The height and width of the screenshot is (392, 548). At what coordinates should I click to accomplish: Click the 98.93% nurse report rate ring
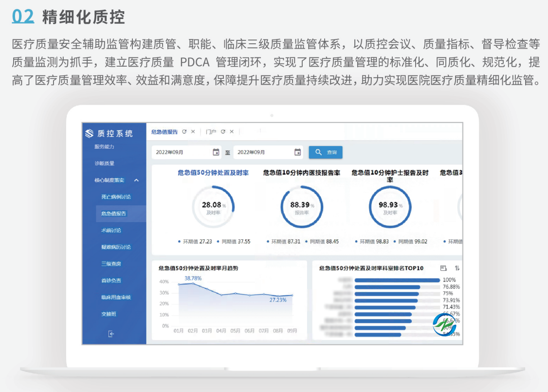390,207
